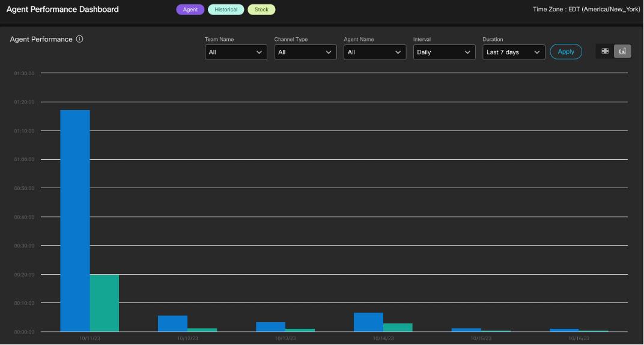Click the green bar for 10/14/23
The width and height of the screenshot is (644, 345).
point(398,328)
